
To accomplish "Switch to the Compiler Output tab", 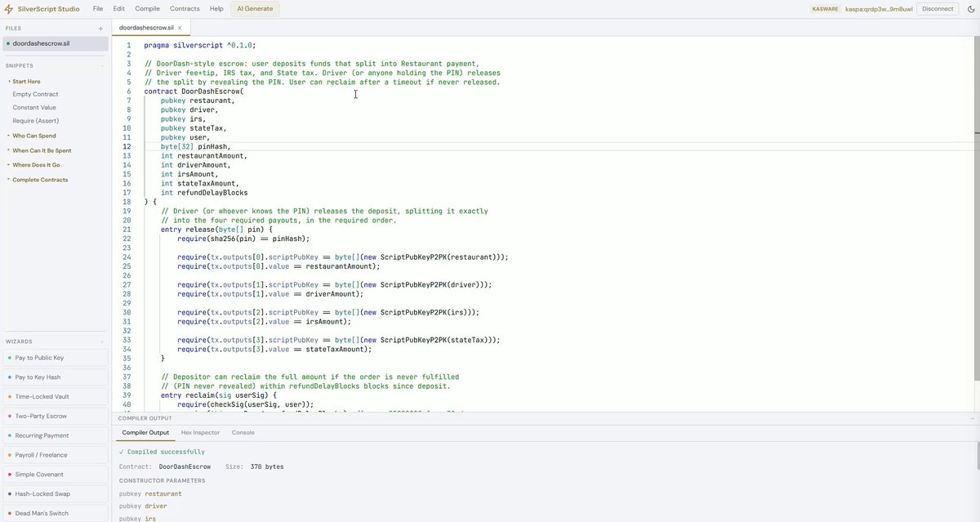I will tap(145, 433).
